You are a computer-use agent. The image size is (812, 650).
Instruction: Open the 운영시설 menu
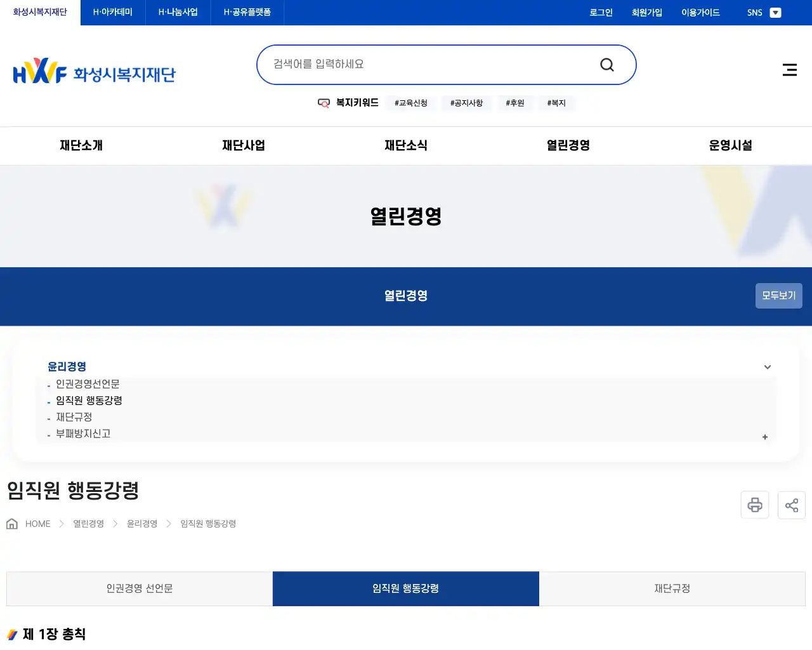tap(730, 145)
